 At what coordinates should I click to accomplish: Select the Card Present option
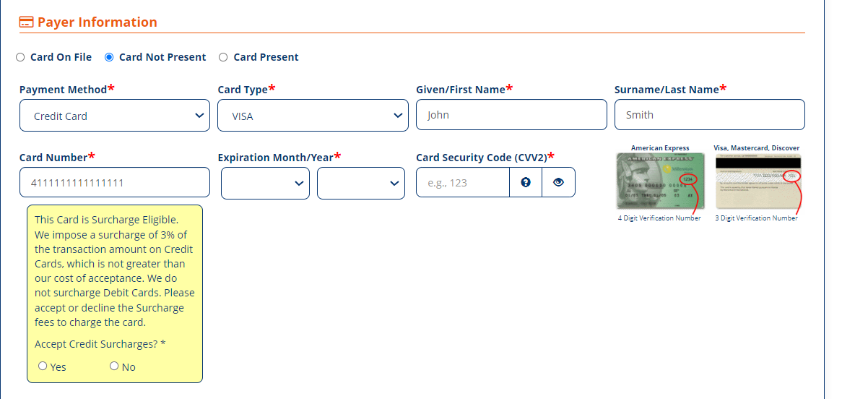(223, 57)
